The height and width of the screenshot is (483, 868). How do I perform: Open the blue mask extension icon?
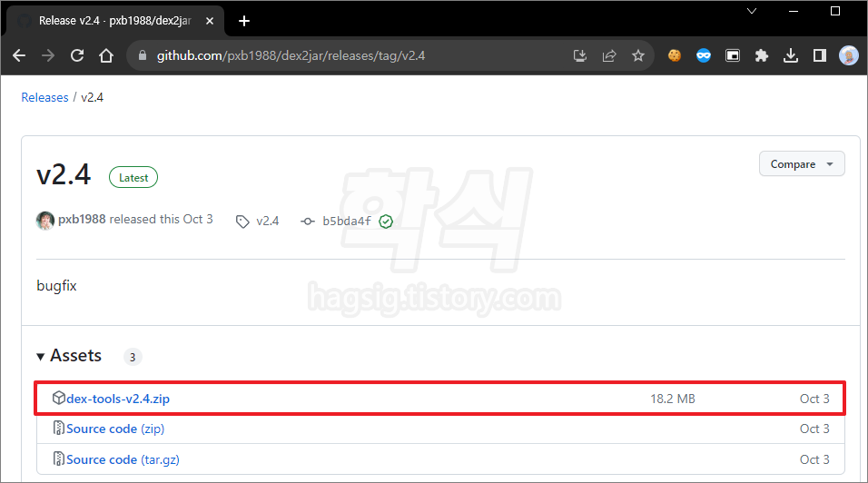pos(704,55)
